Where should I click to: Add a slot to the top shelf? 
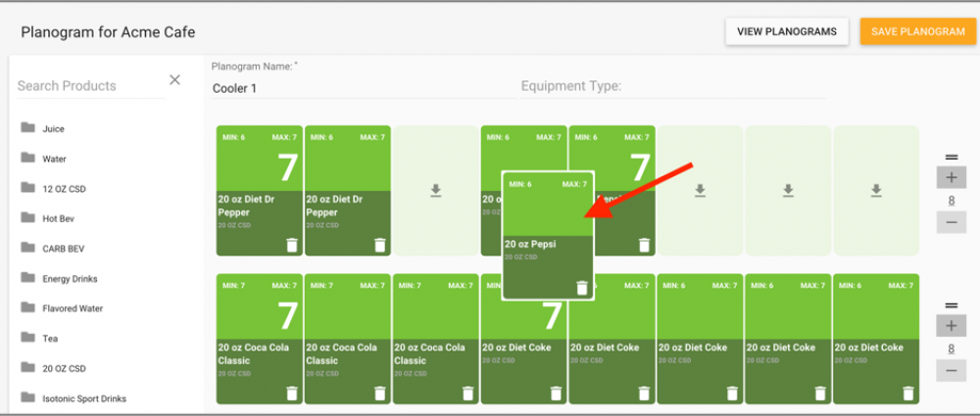click(x=952, y=177)
